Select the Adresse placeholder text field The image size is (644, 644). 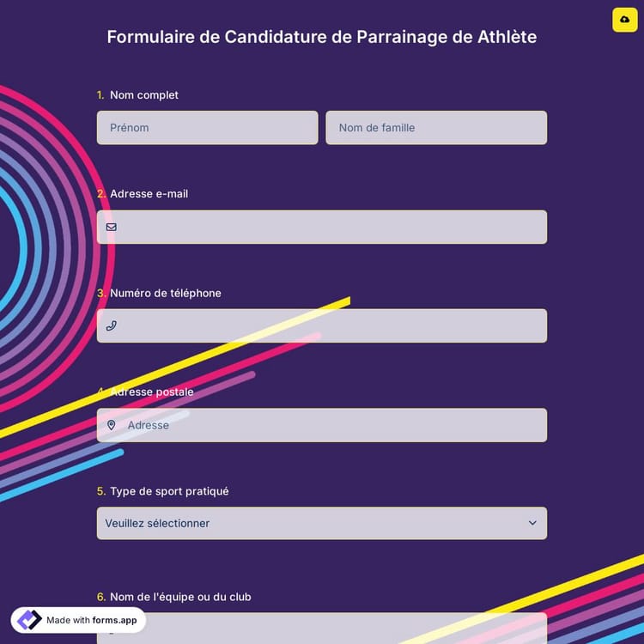(x=331, y=425)
